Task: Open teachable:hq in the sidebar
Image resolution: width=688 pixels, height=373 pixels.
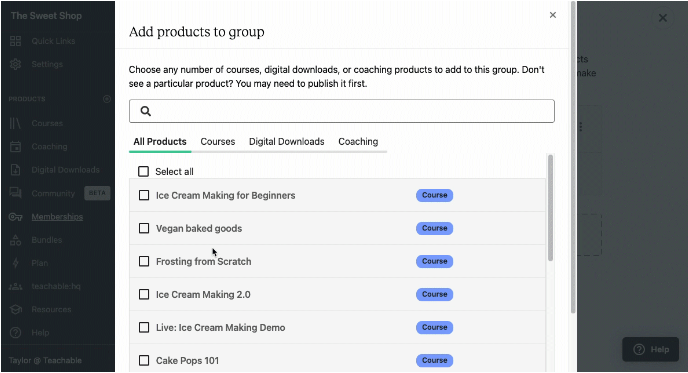Action: point(56,286)
